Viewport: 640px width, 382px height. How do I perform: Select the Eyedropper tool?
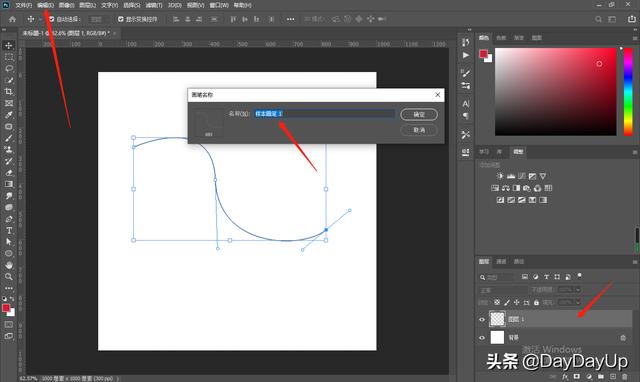click(x=9, y=115)
